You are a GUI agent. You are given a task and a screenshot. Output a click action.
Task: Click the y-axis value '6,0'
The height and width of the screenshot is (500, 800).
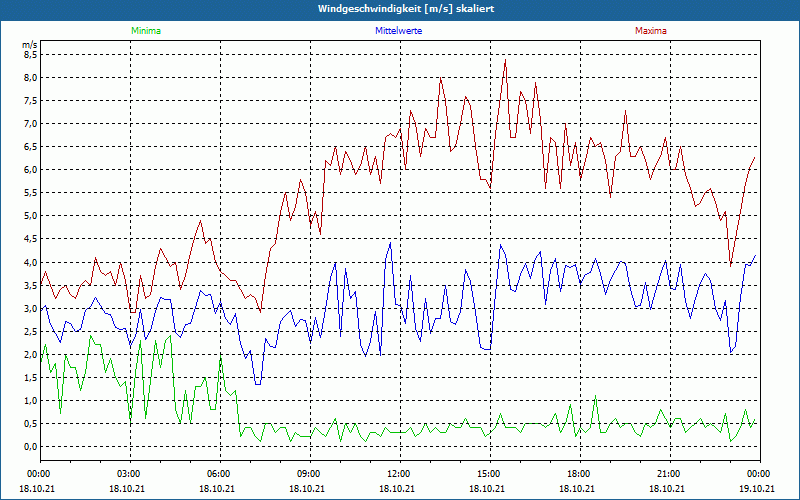[31, 169]
